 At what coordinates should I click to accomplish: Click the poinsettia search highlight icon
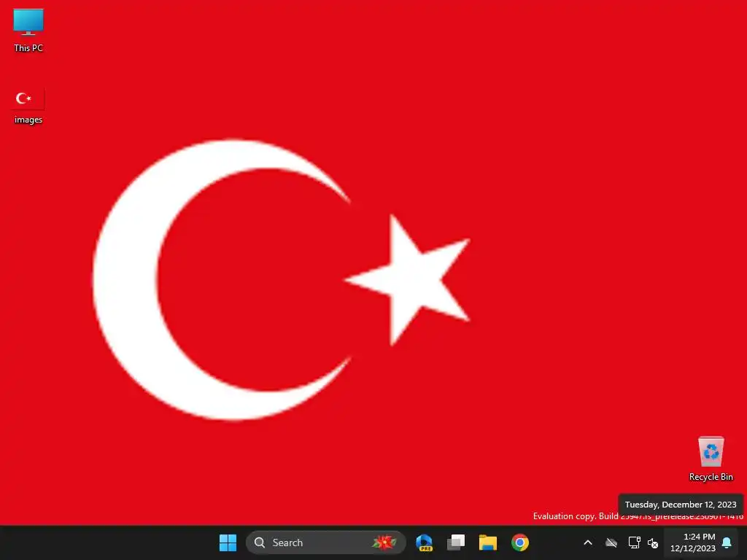[384, 542]
